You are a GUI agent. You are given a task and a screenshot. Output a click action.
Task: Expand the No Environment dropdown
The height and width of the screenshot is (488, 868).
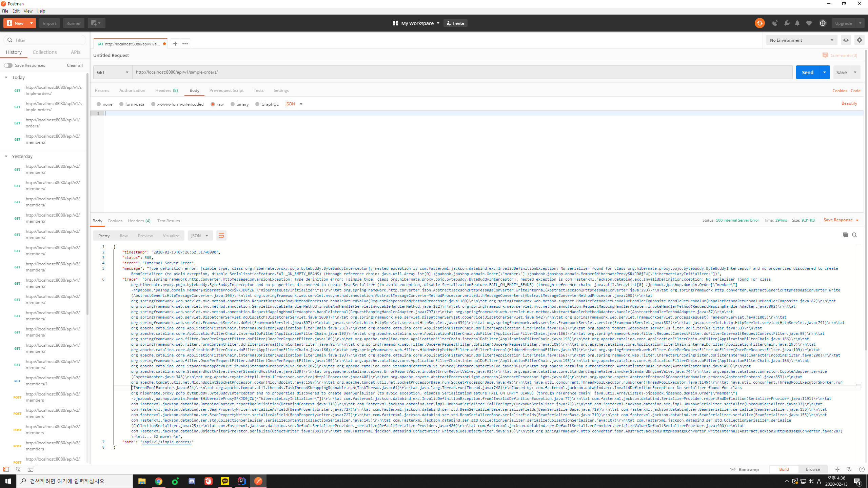802,40
